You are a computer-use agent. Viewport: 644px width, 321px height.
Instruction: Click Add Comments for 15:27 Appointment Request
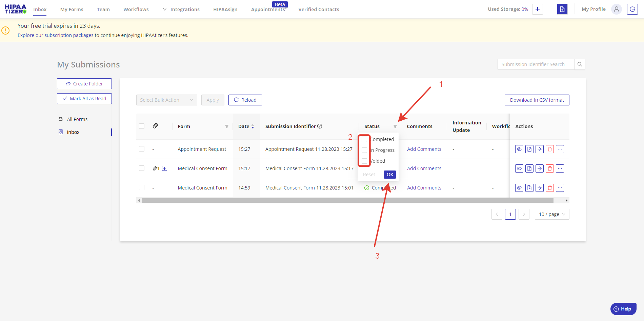[424, 149]
